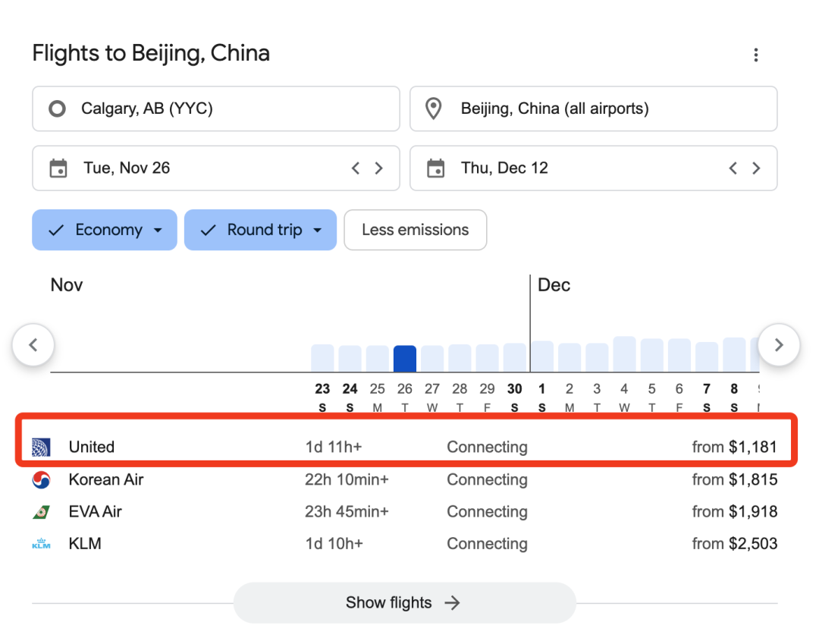Click the origin circle icon beside Calgary

(57, 108)
